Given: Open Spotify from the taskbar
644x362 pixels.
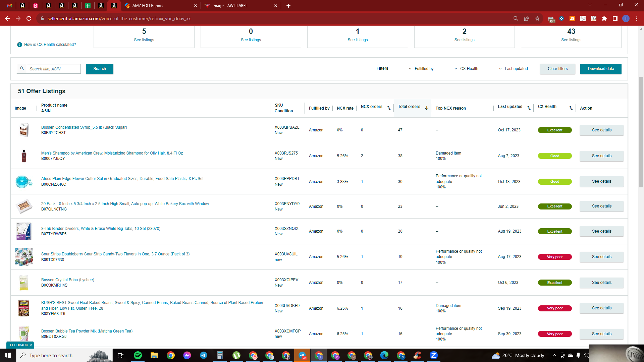Looking at the screenshot, I should [x=138, y=355].
